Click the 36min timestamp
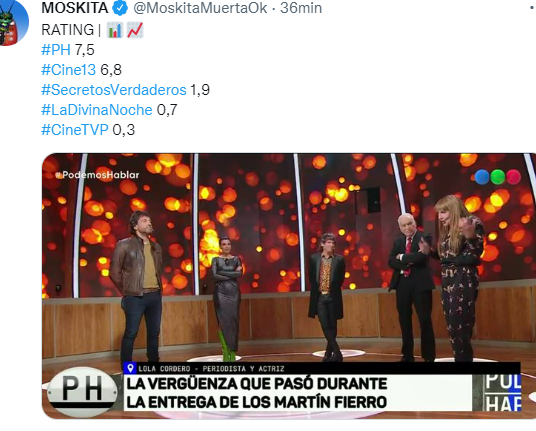The height and width of the screenshot is (431, 536). click(x=301, y=8)
